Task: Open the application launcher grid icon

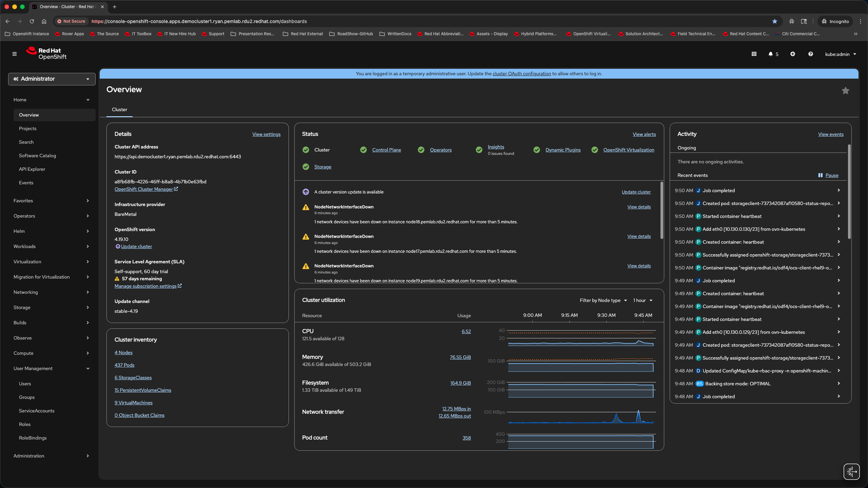Action: pos(753,54)
